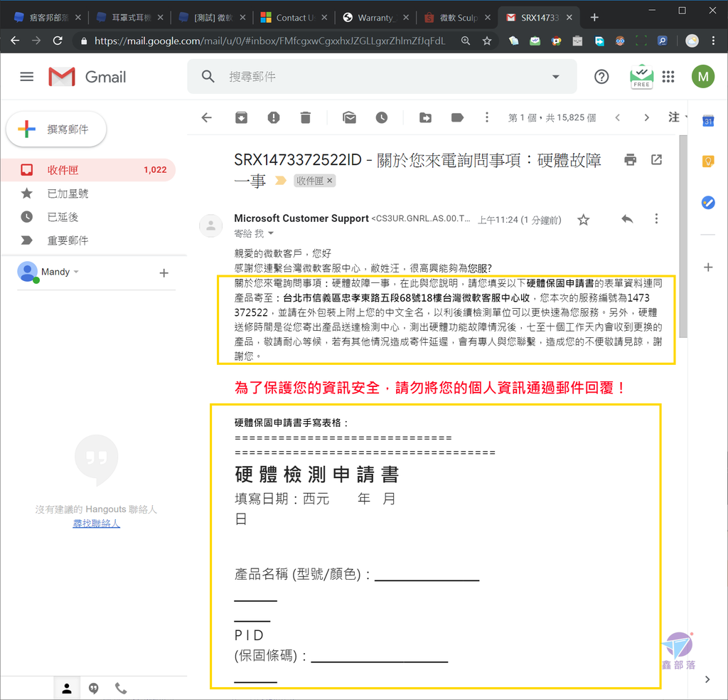
Task: Open Google Tasks side panel
Action: pos(708,203)
